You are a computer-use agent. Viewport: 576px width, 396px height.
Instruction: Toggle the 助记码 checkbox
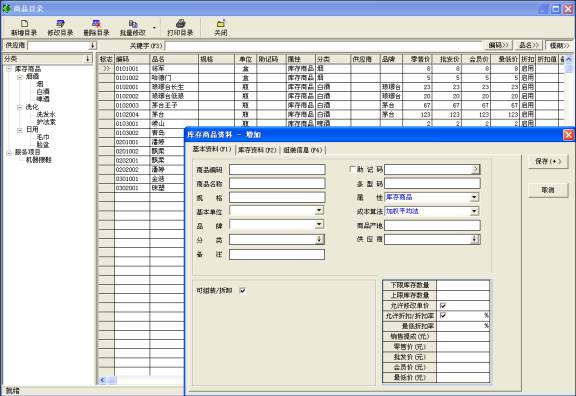click(x=352, y=169)
